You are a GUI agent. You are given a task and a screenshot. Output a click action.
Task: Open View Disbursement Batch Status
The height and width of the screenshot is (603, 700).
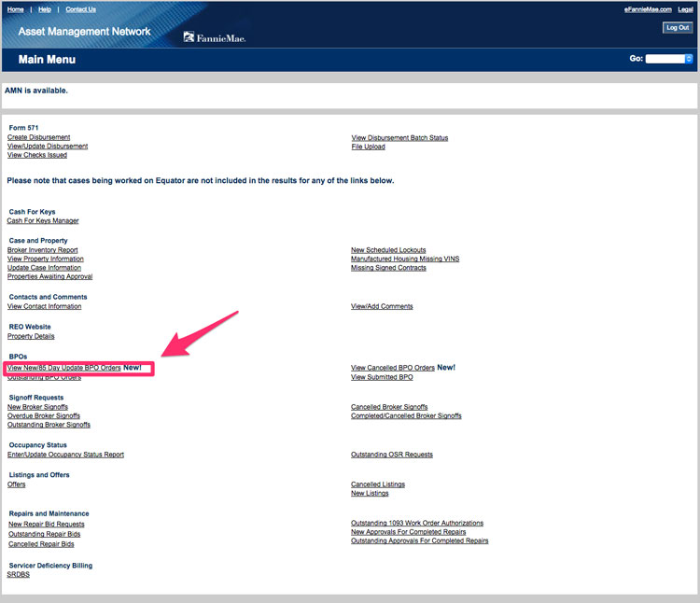click(399, 138)
